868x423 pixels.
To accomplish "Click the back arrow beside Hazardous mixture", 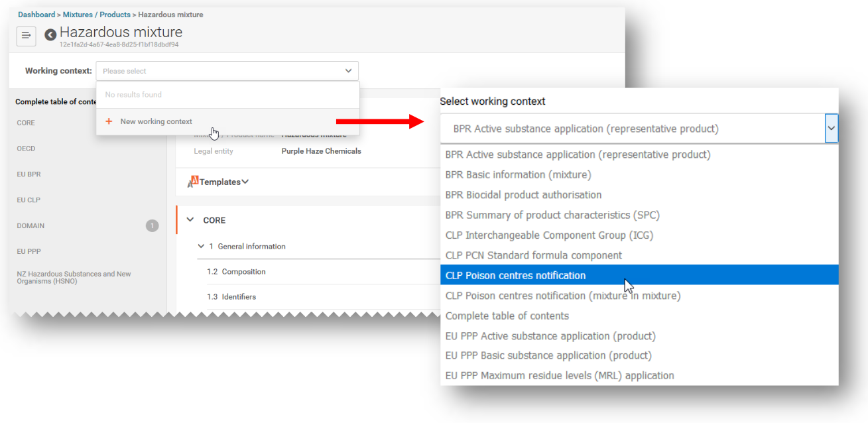I will pos(50,35).
